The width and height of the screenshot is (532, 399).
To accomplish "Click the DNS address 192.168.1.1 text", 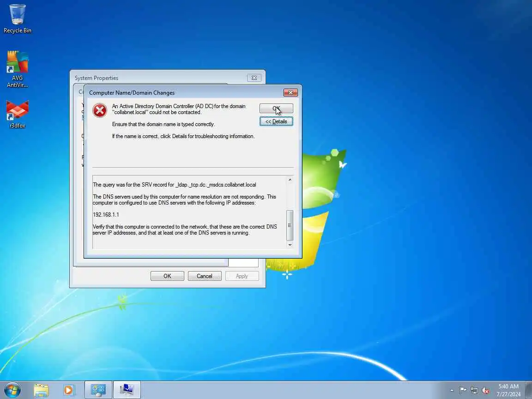I will click(106, 214).
